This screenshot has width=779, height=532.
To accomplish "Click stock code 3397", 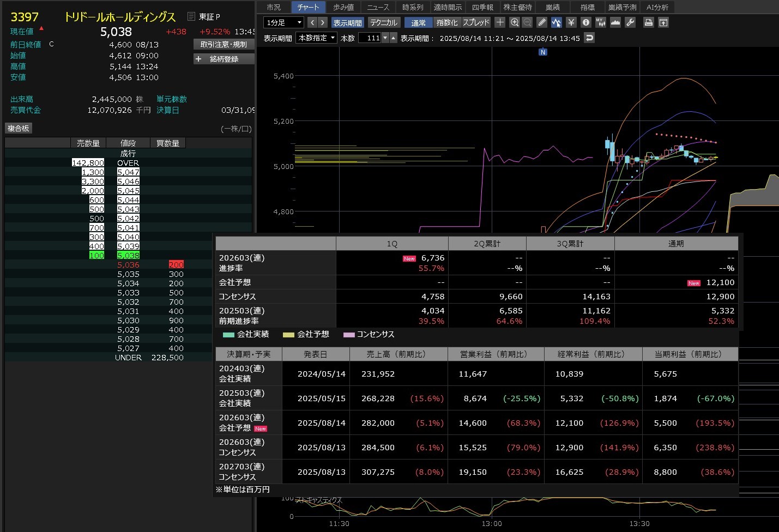I will tap(25, 17).
